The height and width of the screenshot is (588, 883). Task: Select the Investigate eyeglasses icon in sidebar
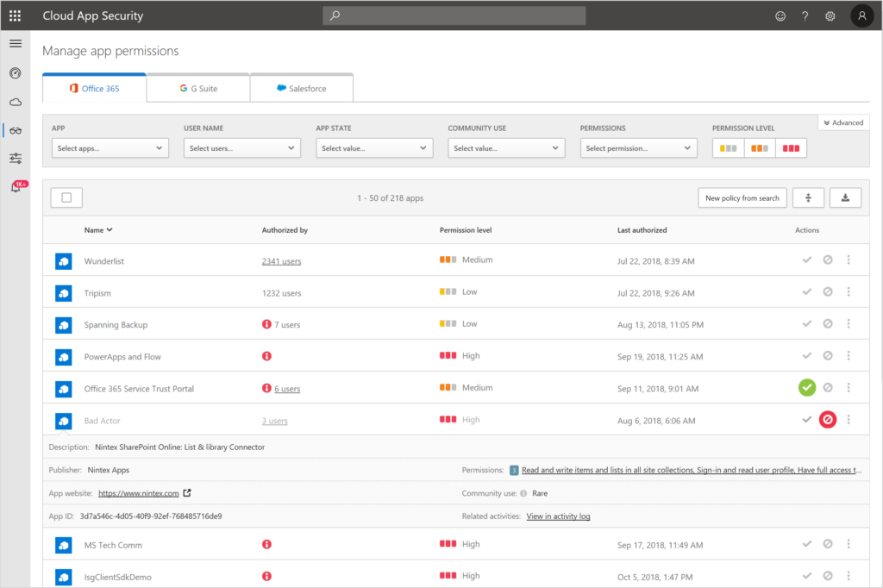click(15, 130)
